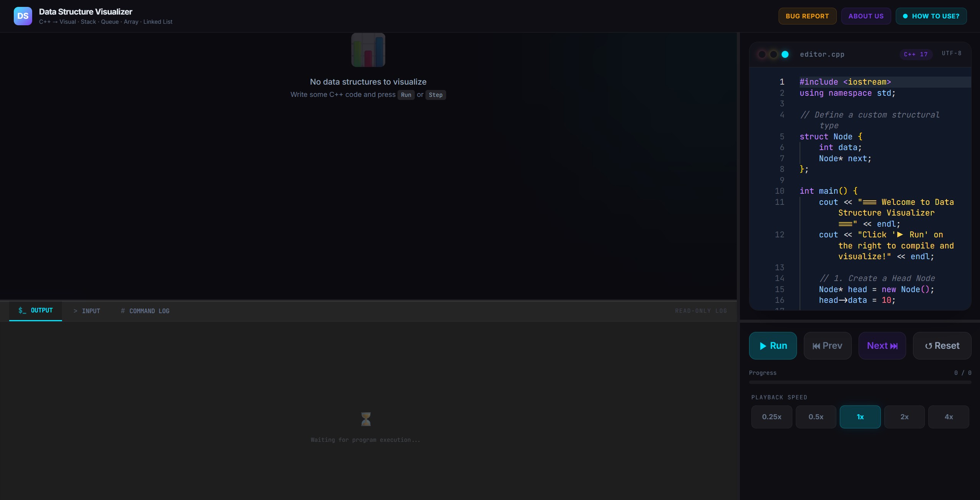Step back with the Prev button
This screenshot has height=500, width=980.
pyautogui.click(x=828, y=346)
